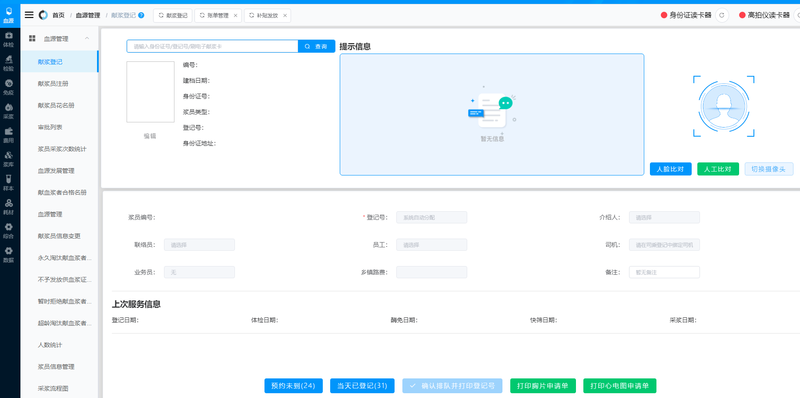Open the 数据 module icon
This screenshot has height=398, width=800.
pyautogui.click(x=8, y=255)
